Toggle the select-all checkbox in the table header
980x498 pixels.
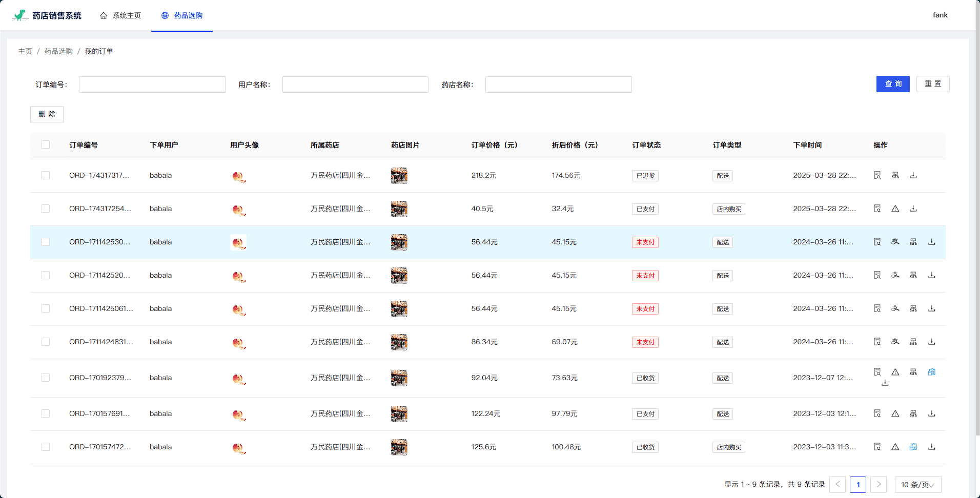click(x=46, y=145)
